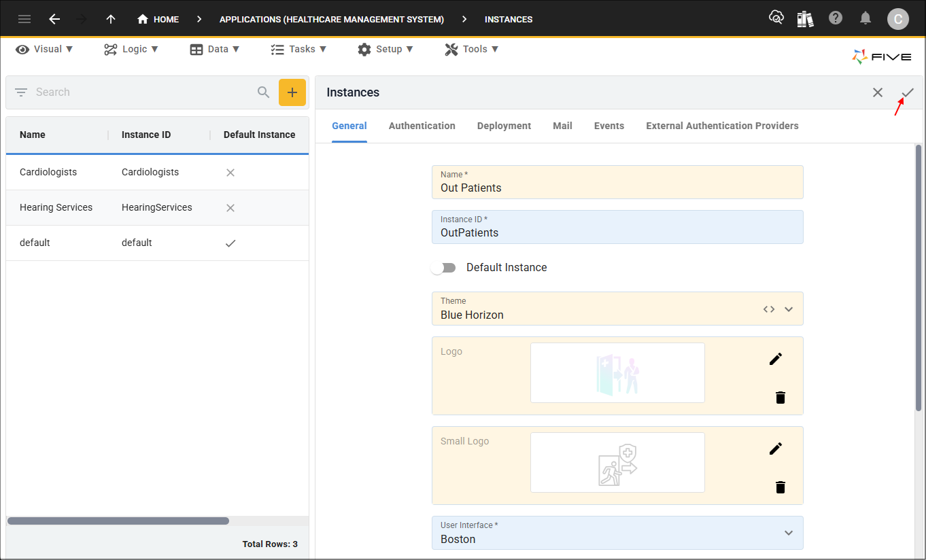The image size is (926, 560).
Task: Switch to the Deployment tab
Action: point(504,126)
